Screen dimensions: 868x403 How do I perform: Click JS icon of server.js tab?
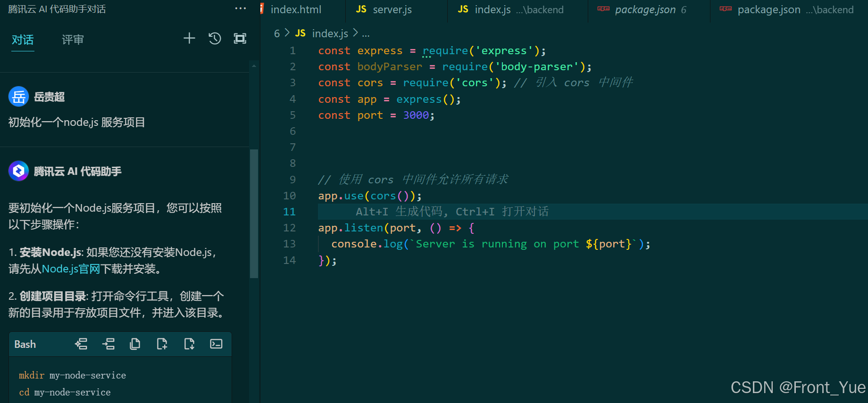tap(361, 9)
